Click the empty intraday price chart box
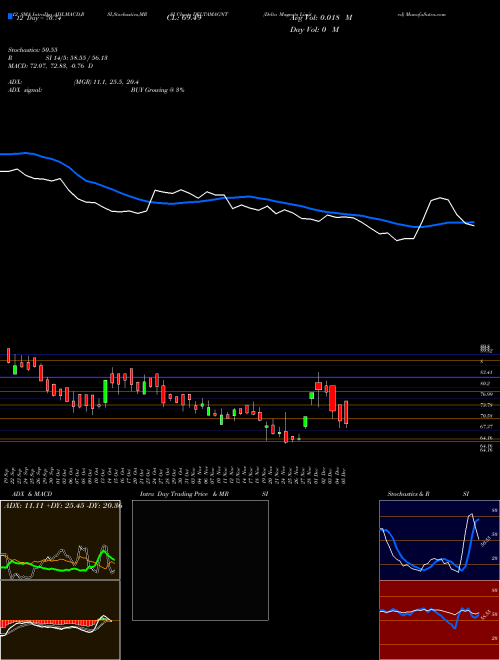 click(x=200, y=560)
